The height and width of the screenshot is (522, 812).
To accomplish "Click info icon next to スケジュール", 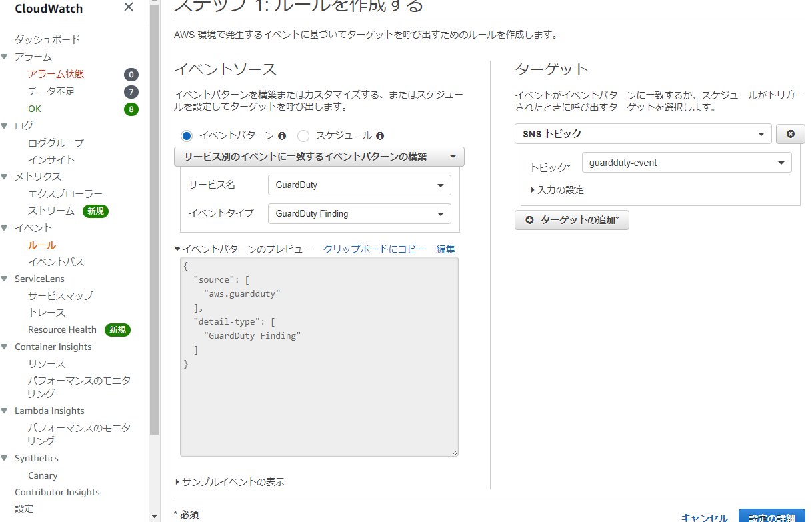I will 380,136.
